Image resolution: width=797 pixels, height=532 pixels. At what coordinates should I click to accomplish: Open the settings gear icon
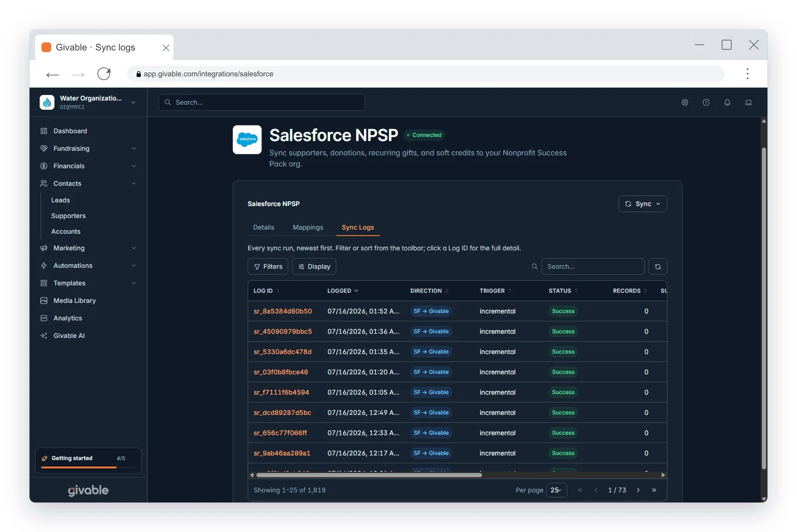tap(685, 102)
